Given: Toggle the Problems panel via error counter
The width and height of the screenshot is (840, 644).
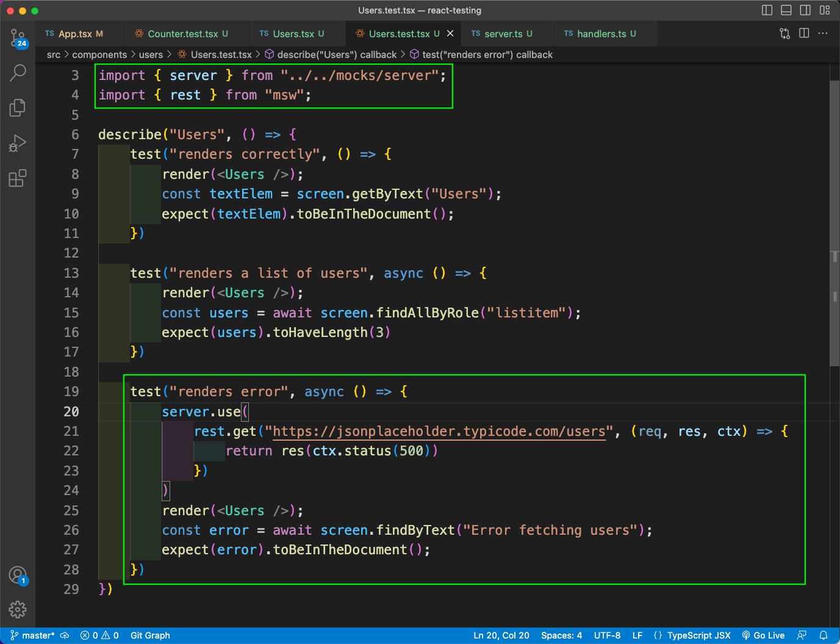Looking at the screenshot, I should coord(99,635).
